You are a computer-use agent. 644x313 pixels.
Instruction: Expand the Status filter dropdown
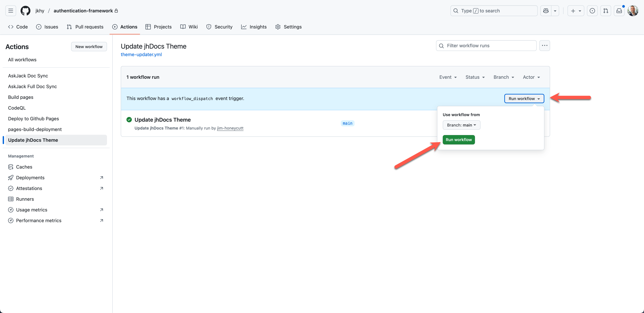(x=475, y=77)
